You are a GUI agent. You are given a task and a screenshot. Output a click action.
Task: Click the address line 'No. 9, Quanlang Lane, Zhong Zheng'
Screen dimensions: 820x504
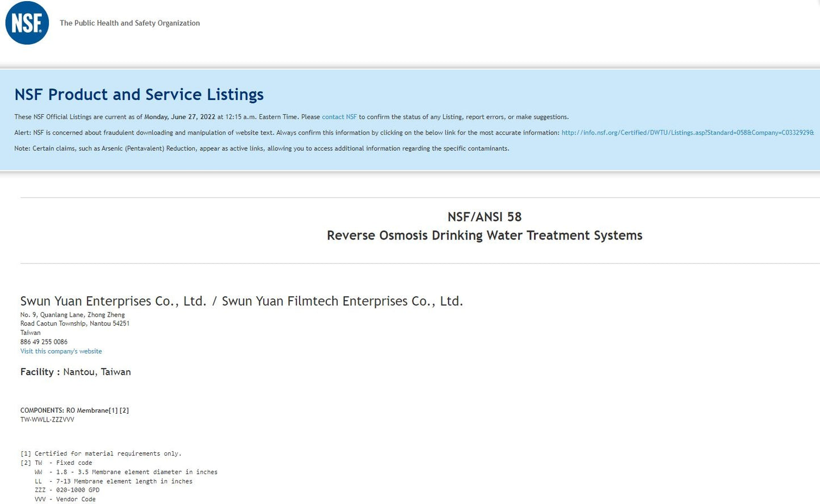pyautogui.click(x=73, y=315)
